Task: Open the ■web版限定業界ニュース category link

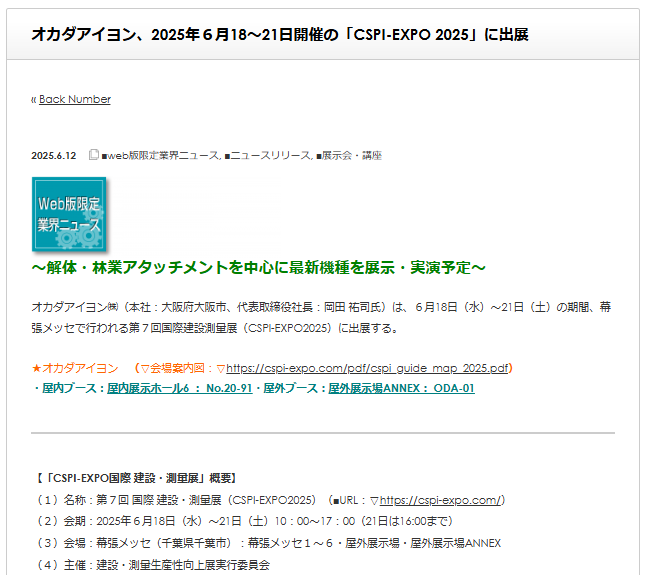Action: point(161,155)
